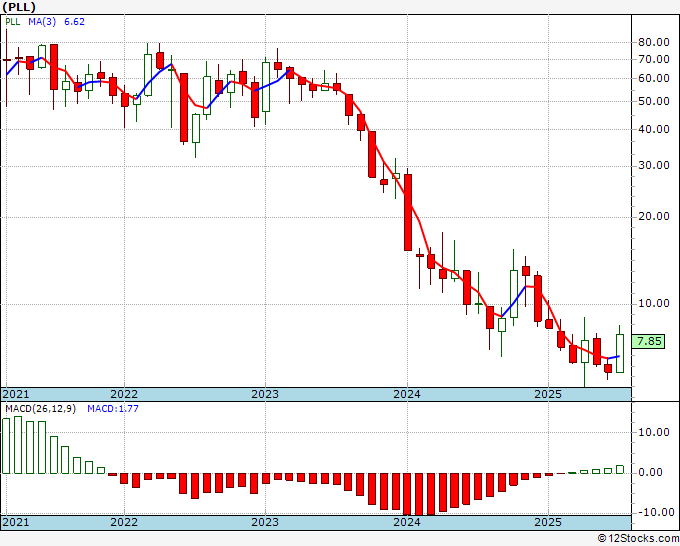Click 2022 on the MACD timeline

coord(124,522)
